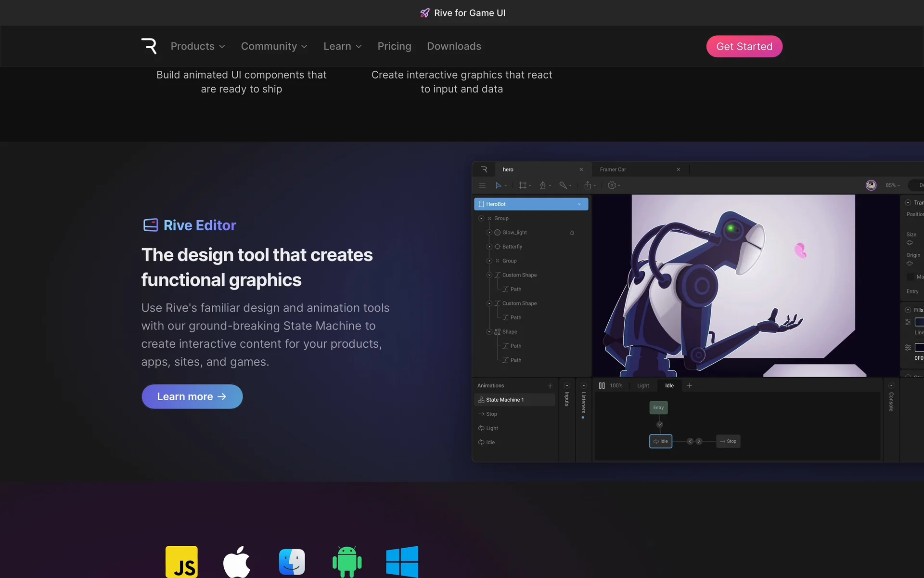This screenshot has height=578, width=924.
Task: Click the Learn more button
Action: [x=192, y=396]
